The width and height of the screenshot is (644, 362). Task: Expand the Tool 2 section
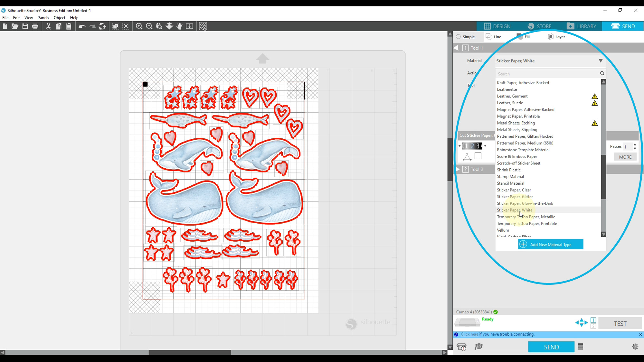click(x=458, y=169)
